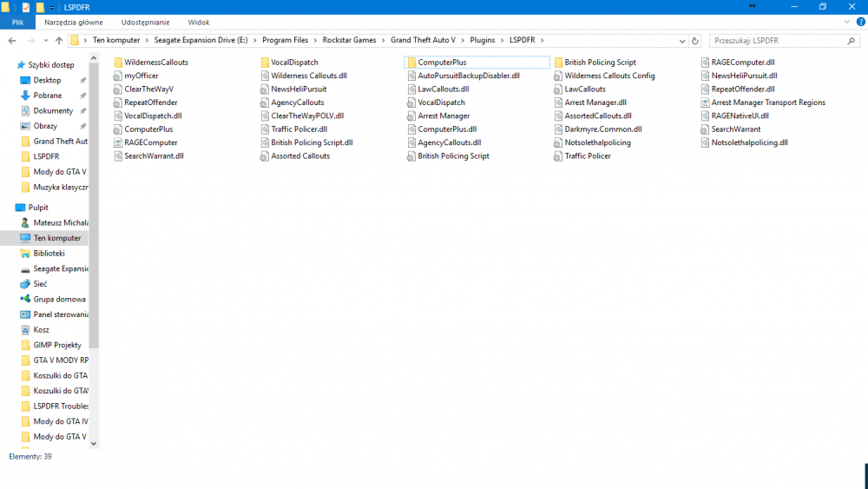
Task: Click the Traffic Policer config file icon
Action: [x=558, y=155]
